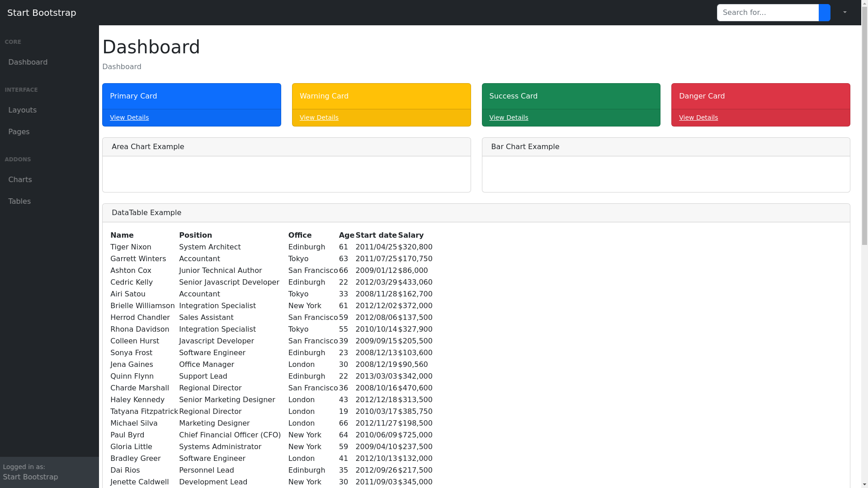
Task: View Details on the Warning Card
Action: (319, 117)
